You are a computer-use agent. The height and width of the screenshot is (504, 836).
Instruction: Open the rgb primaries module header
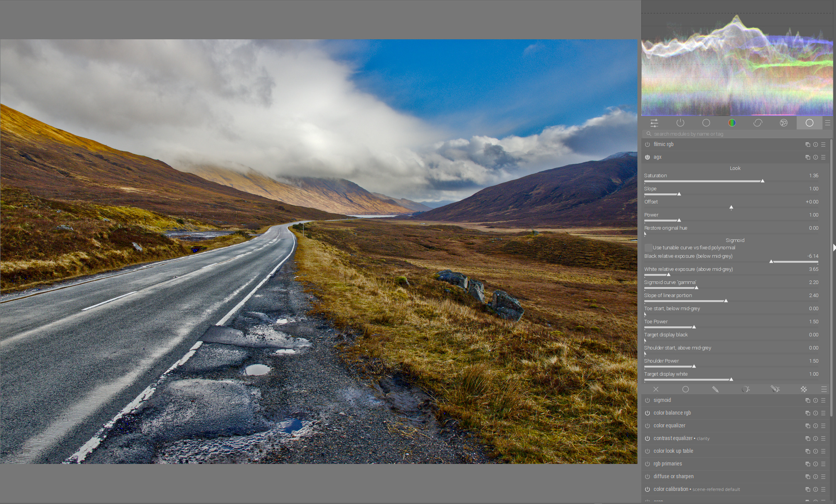(x=667, y=464)
